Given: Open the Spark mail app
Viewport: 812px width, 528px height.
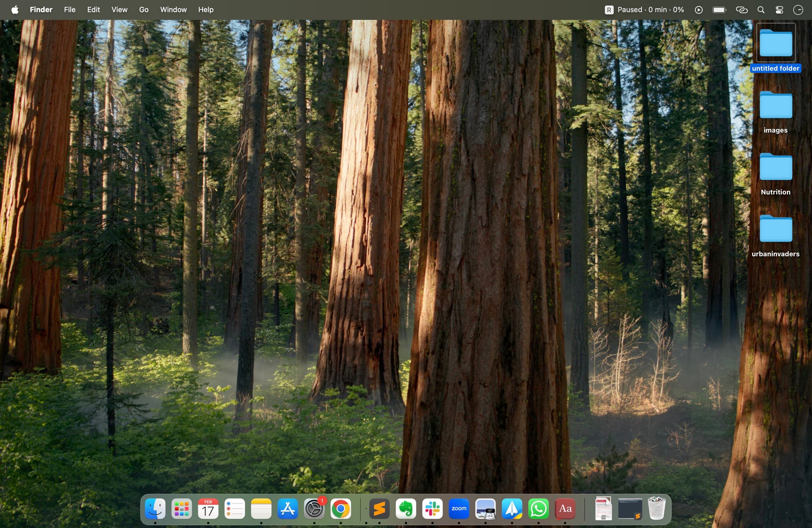Looking at the screenshot, I should pos(512,509).
